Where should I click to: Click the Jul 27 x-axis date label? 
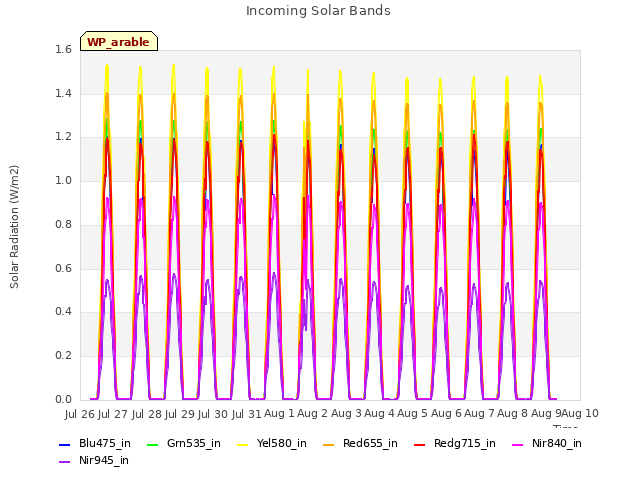pyautogui.click(x=113, y=414)
